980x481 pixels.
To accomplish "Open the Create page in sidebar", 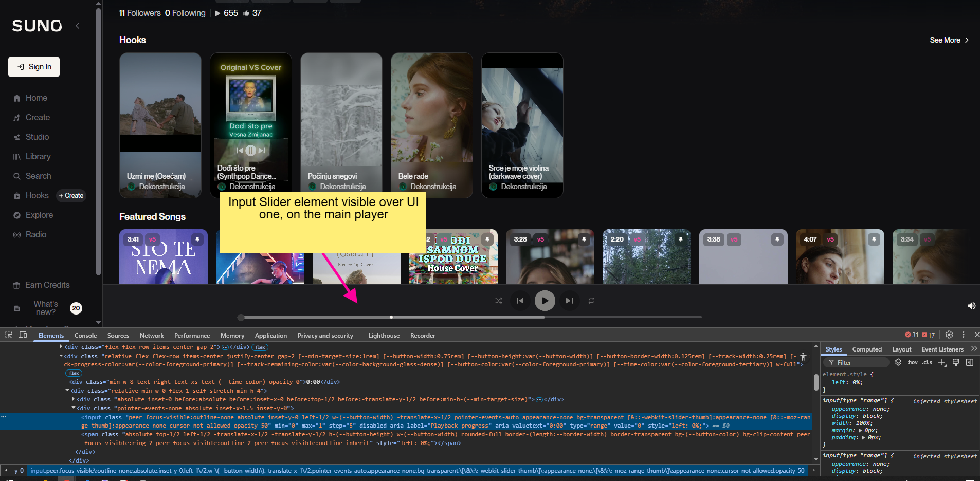I will pos(32,118).
